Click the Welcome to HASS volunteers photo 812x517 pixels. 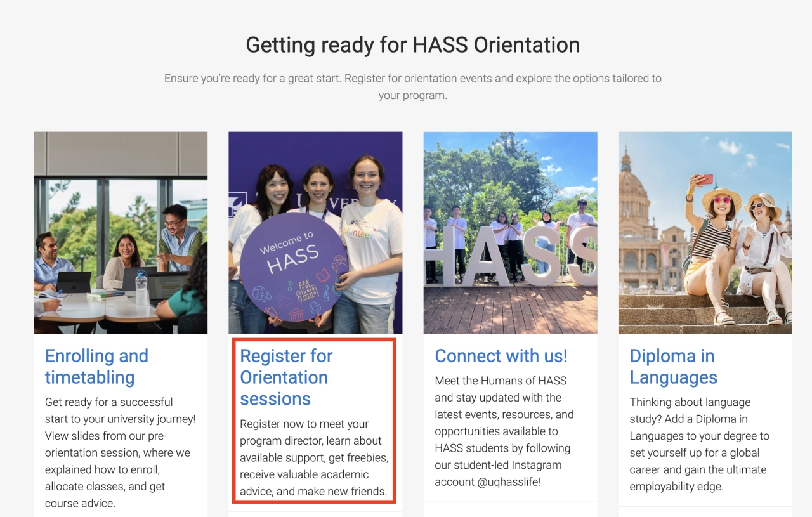(x=315, y=233)
